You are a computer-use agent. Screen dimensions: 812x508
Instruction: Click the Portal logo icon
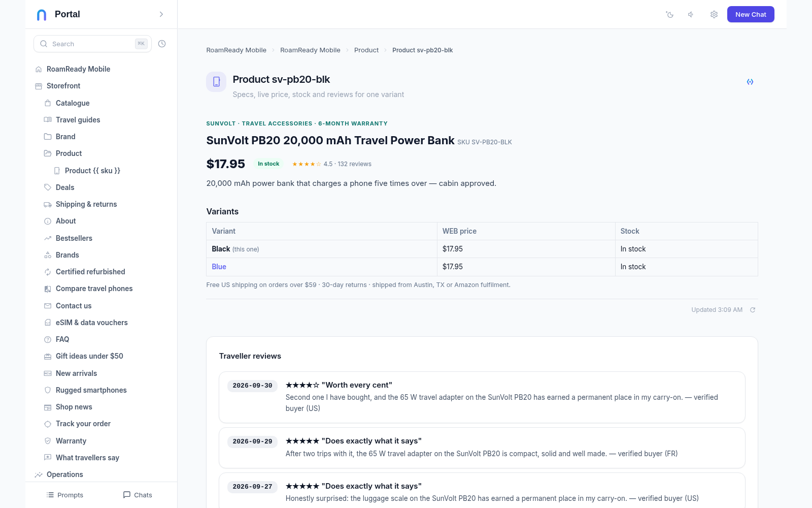[x=42, y=15]
